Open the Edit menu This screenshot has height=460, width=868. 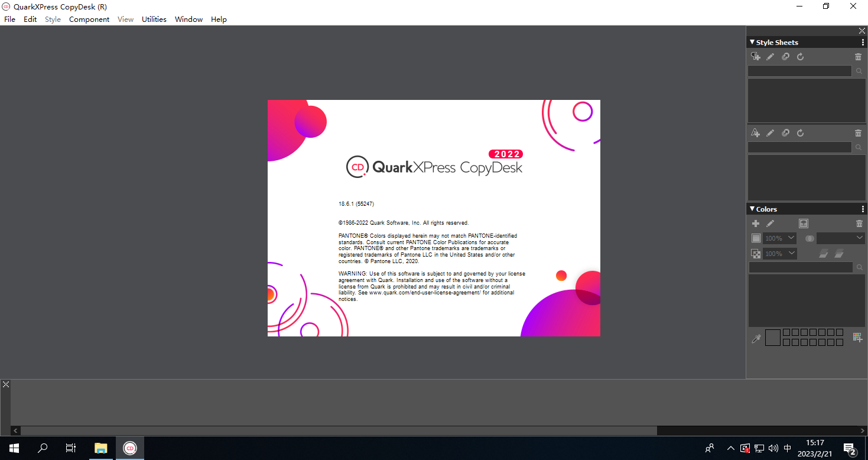pyautogui.click(x=30, y=20)
